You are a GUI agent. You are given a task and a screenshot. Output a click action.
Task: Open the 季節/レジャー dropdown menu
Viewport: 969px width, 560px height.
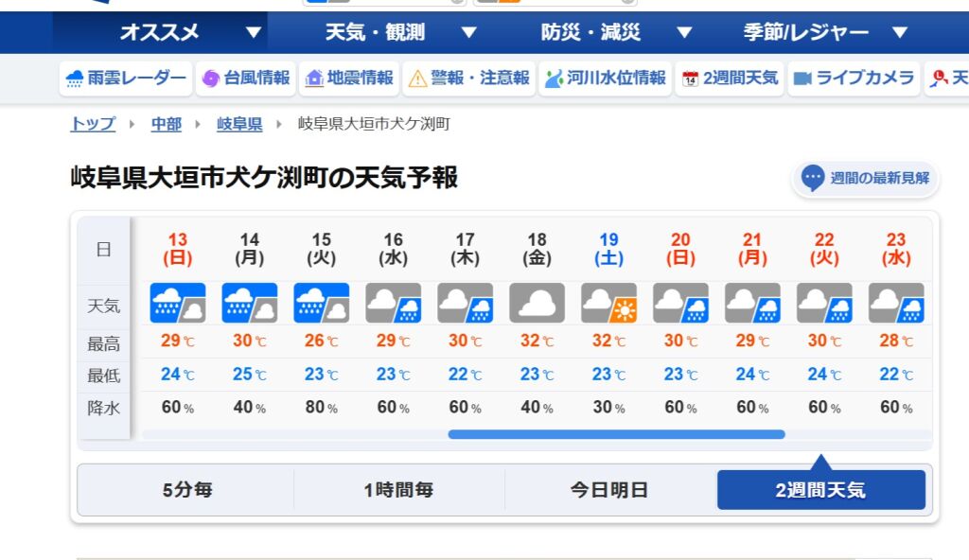pos(825,32)
